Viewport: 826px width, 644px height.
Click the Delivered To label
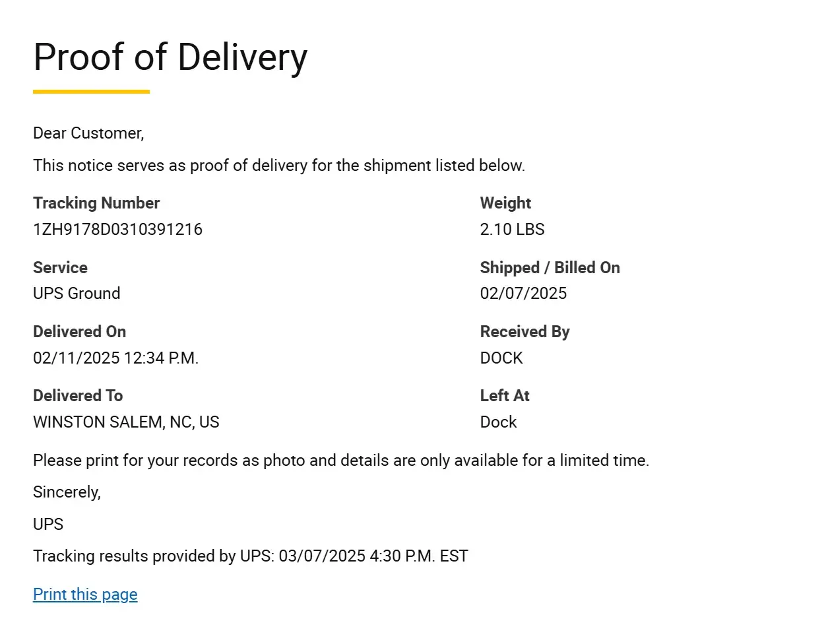point(78,396)
